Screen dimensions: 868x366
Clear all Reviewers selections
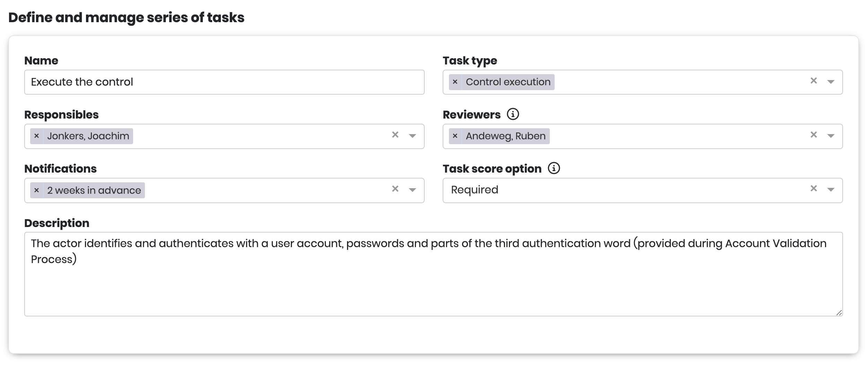814,135
